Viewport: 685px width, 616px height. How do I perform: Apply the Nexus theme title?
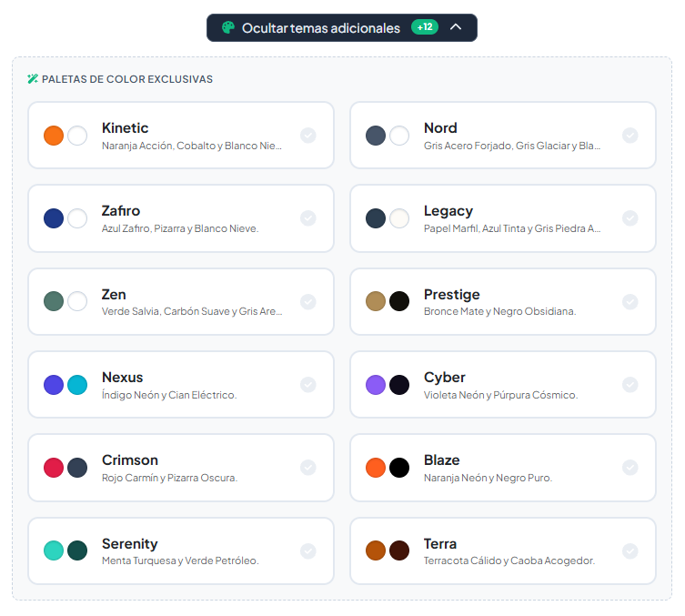pyautogui.click(x=122, y=378)
